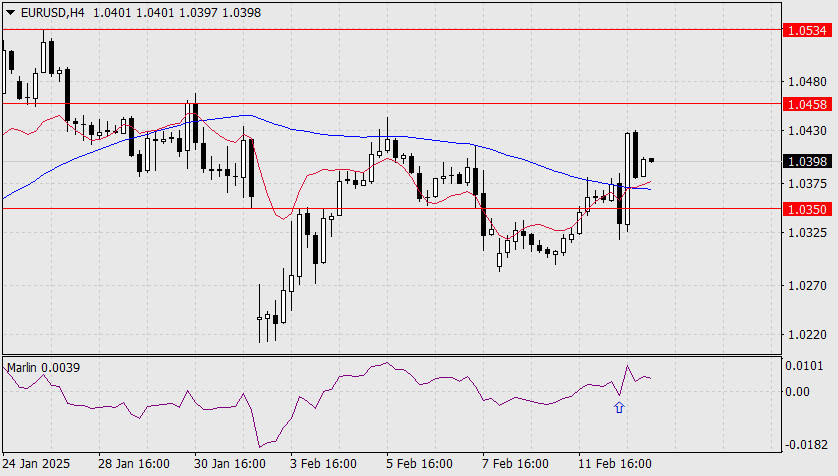This screenshot has width=838, height=476.
Task: Click the EURUSD,H4 chart title
Action: click(52, 13)
